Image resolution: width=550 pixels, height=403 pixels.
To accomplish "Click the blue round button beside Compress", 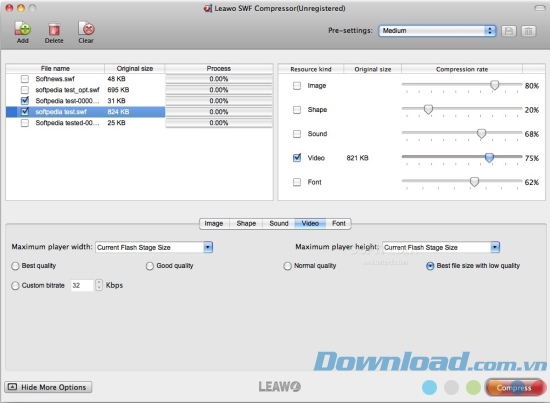I will coord(429,387).
